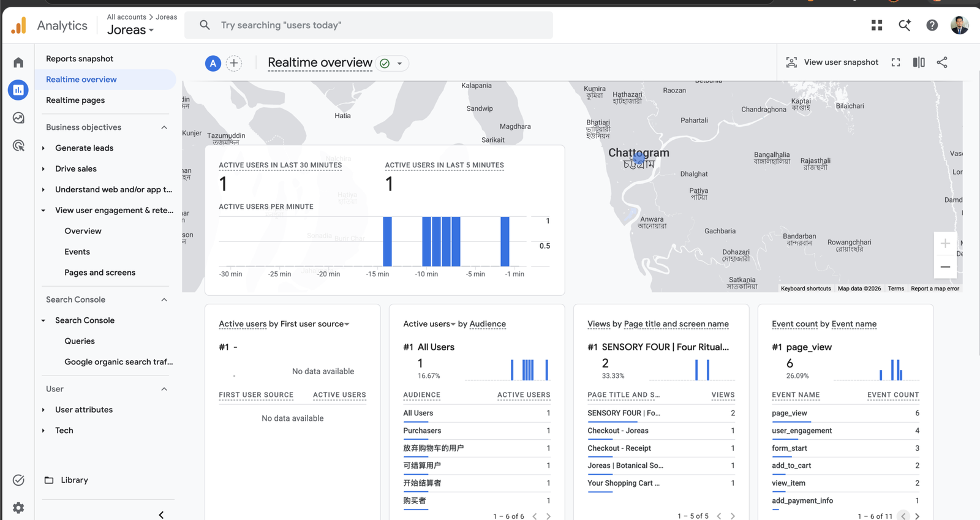Expand the Tech item
The image size is (980, 520).
43,431
